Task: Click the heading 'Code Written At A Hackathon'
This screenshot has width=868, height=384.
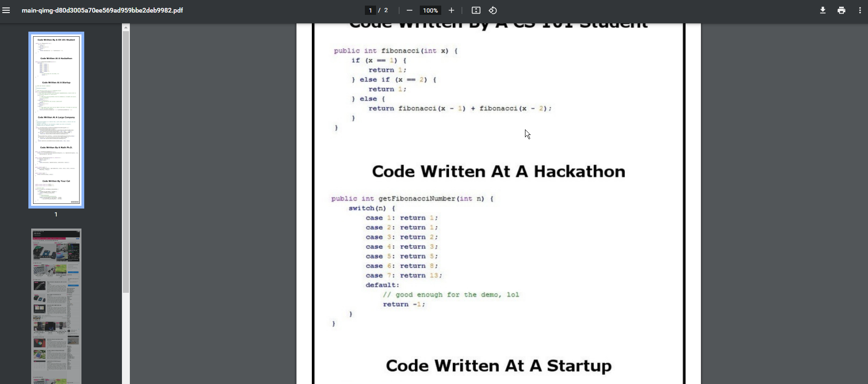Action: (498, 171)
